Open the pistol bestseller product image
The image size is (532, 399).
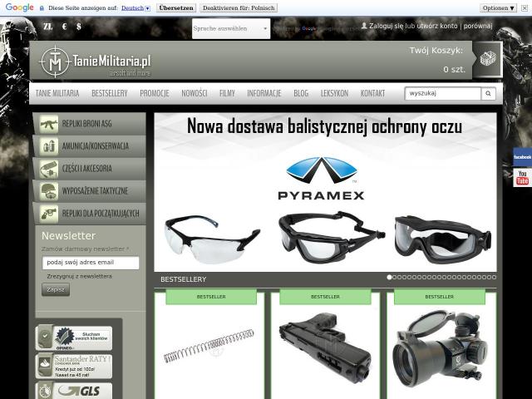tap(325, 347)
